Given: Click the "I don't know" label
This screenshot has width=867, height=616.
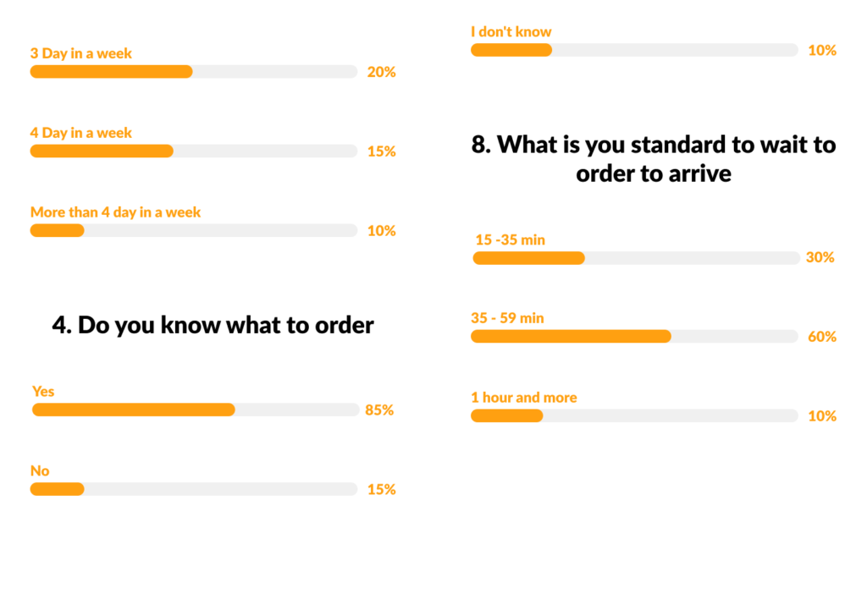Looking at the screenshot, I should click(x=511, y=32).
